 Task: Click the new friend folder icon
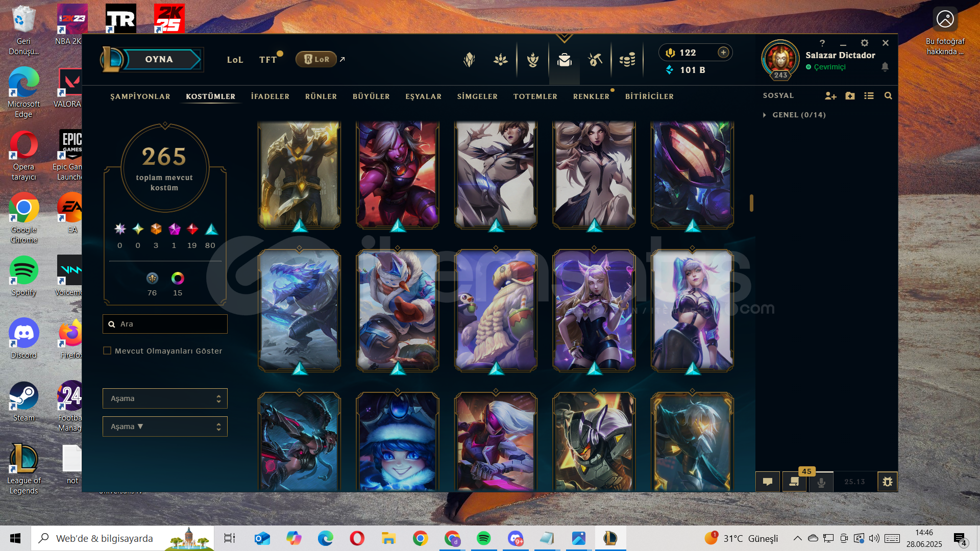coord(850,96)
